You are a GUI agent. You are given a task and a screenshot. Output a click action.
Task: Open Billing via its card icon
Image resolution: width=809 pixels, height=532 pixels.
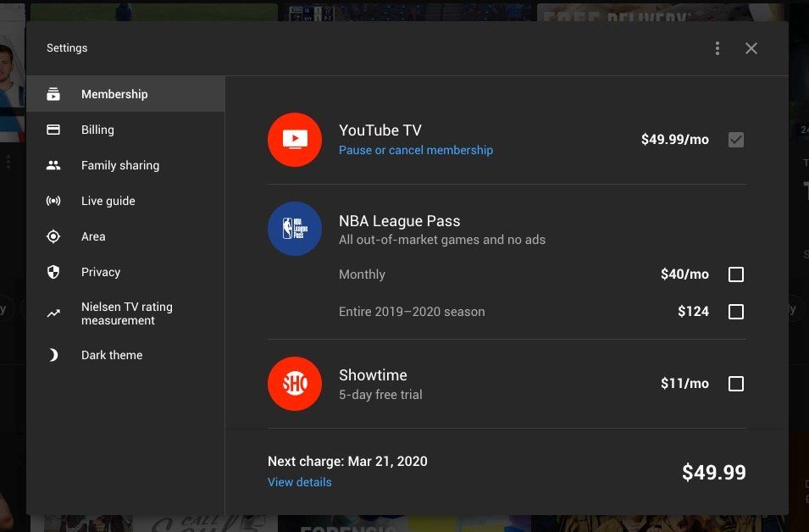[54, 130]
